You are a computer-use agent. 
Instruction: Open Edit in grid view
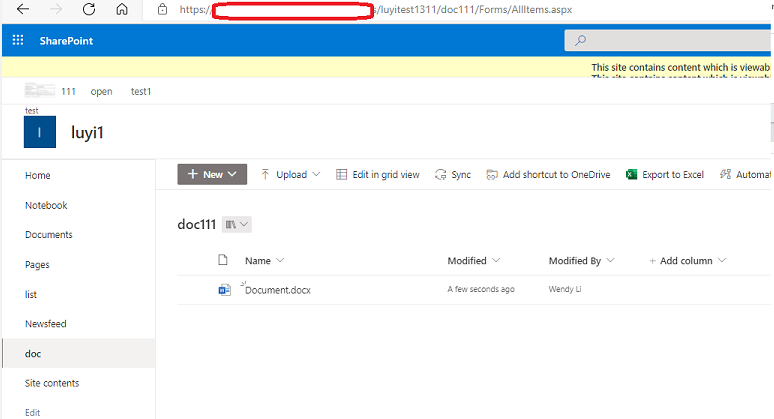[x=378, y=174]
